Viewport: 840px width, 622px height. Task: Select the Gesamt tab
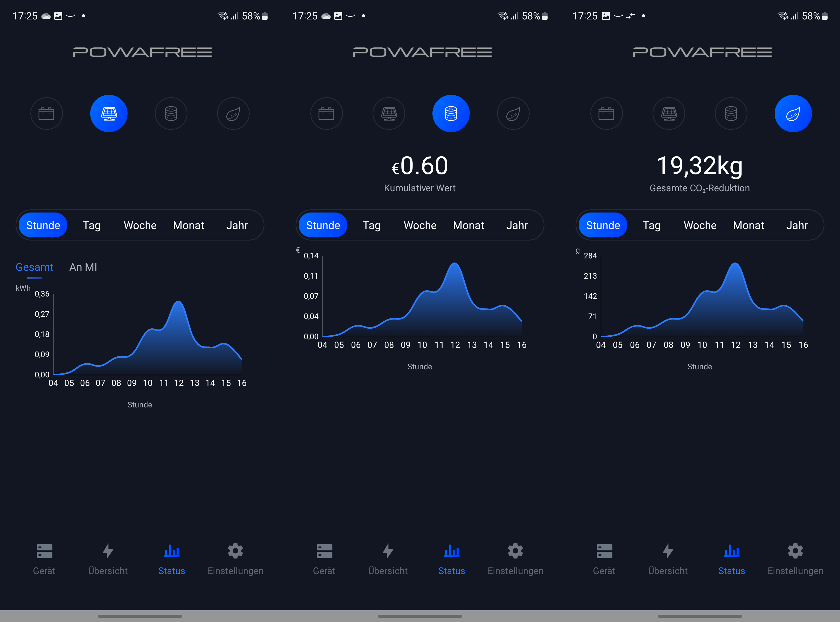(x=34, y=267)
